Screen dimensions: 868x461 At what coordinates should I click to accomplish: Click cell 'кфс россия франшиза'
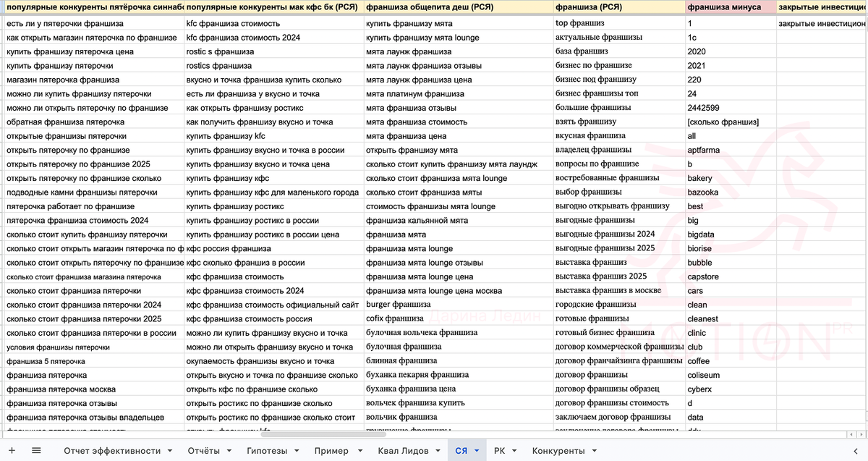click(x=273, y=248)
